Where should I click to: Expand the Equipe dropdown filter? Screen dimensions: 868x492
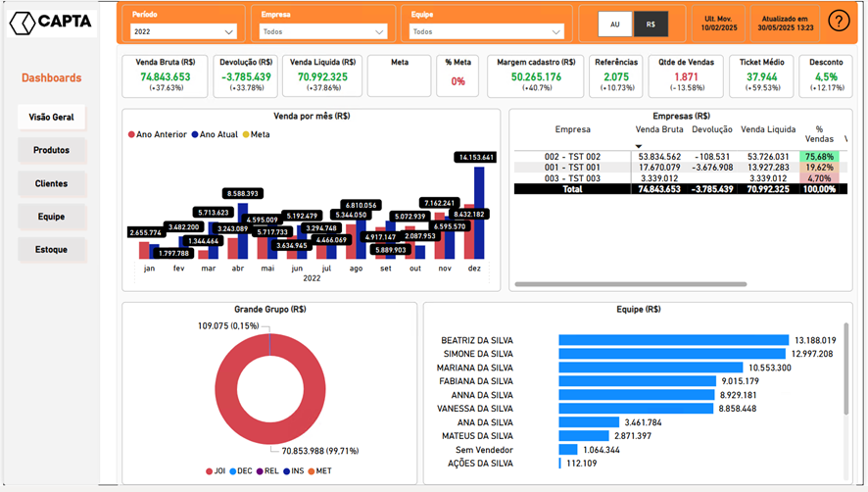point(486,31)
